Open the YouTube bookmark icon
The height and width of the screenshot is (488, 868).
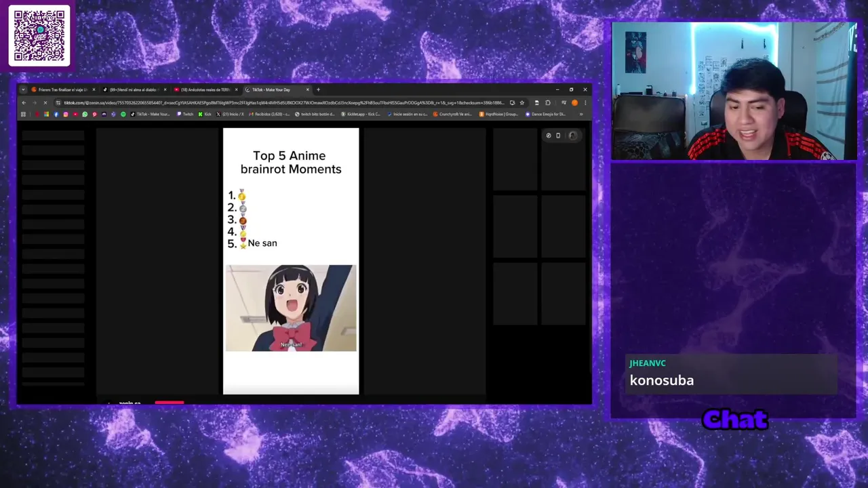75,115
